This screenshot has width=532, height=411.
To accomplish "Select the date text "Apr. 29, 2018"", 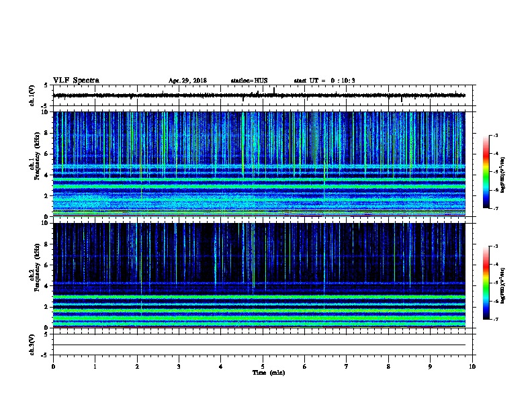I will pyautogui.click(x=187, y=81).
